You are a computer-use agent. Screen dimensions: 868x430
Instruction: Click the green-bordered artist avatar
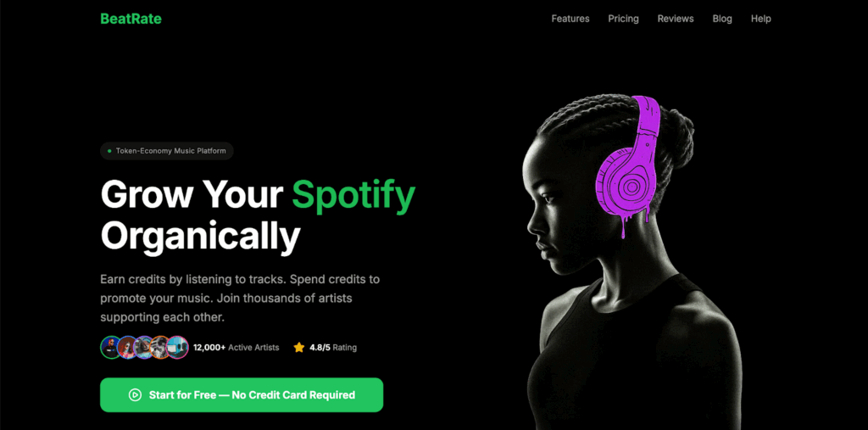(x=111, y=348)
